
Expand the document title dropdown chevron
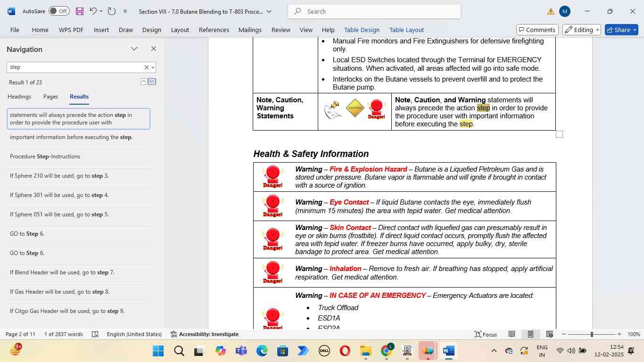(269, 11)
